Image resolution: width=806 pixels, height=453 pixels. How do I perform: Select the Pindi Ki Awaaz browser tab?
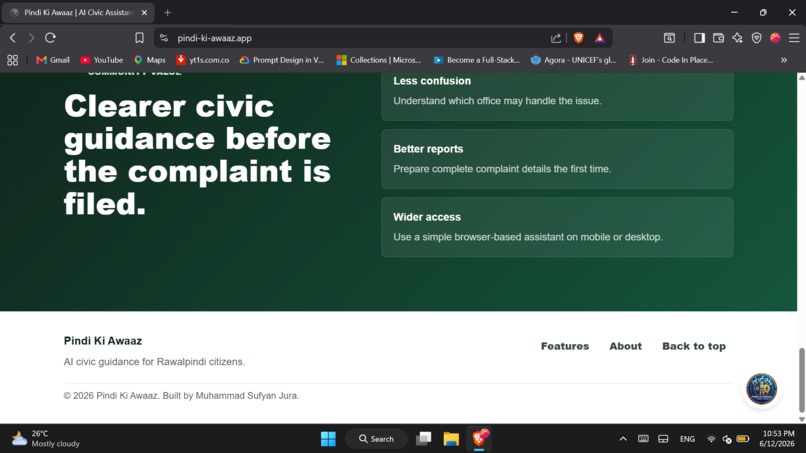tap(77, 12)
